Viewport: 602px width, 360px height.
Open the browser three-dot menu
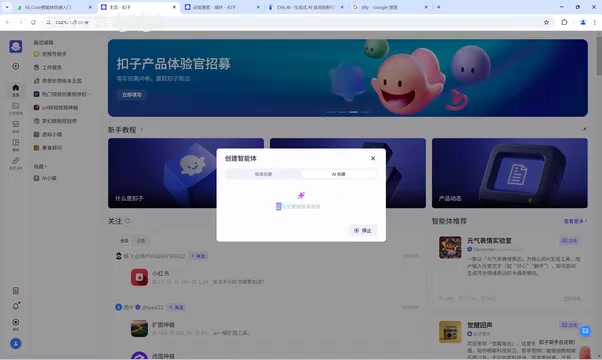click(594, 22)
